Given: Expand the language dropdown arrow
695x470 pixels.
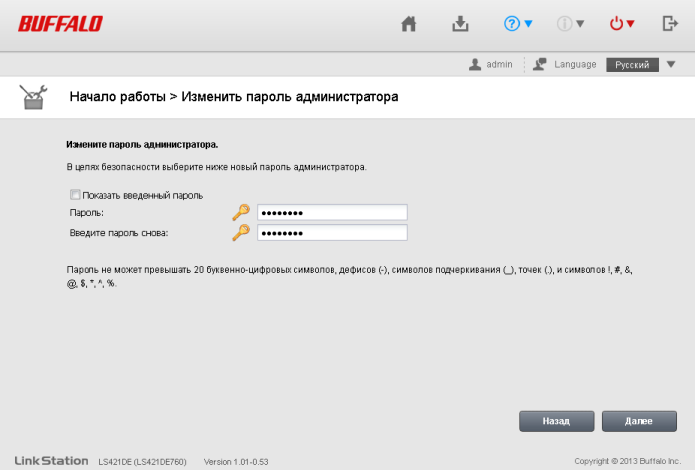Looking at the screenshot, I should (x=671, y=64).
